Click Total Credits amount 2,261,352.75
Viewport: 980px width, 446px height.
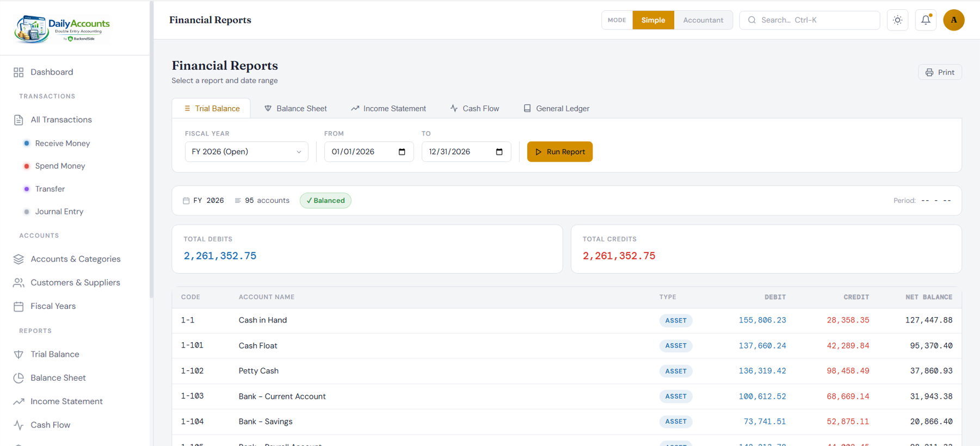(x=619, y=256)
